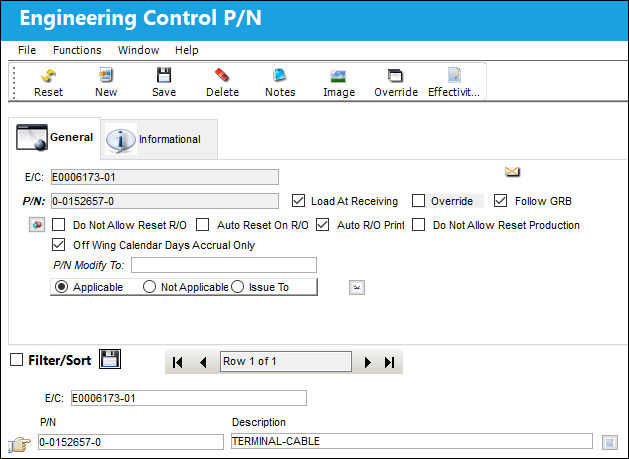Screen dimensions: 629x459
Task: Go to next row arrow
Action: coord(367,362)
